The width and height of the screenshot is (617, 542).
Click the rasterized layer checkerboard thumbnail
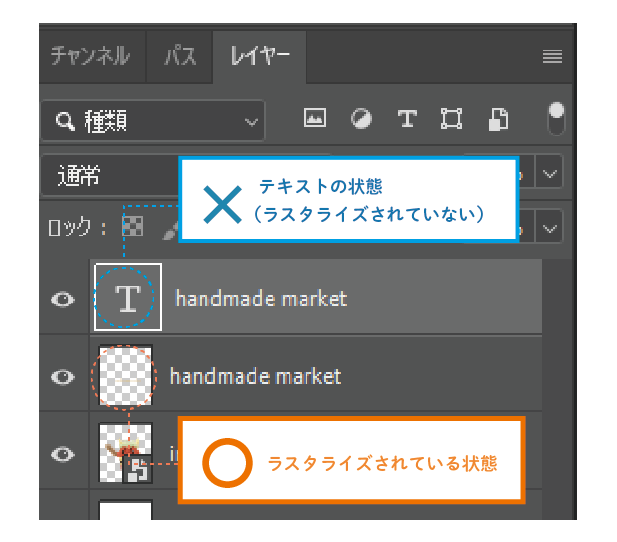coord(125,375)
